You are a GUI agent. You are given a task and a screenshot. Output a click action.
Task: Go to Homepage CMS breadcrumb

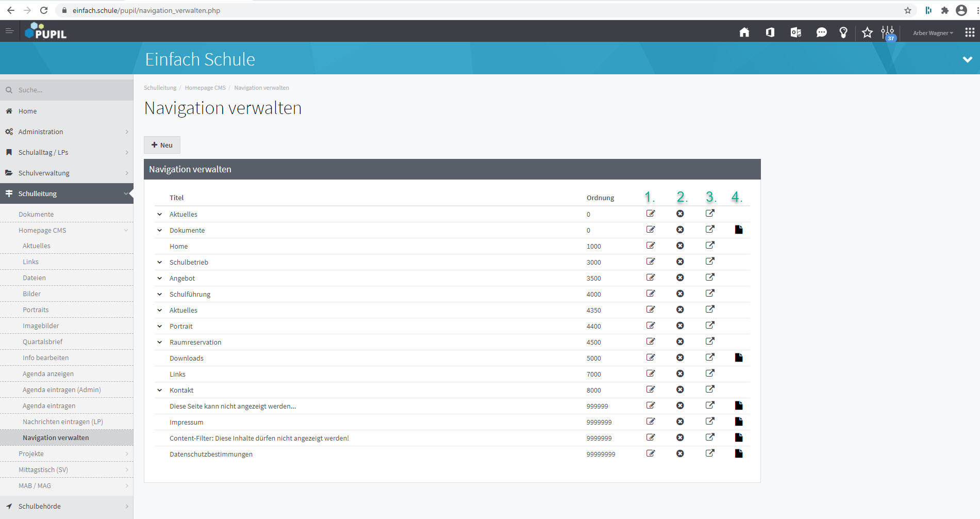point(205,88)
